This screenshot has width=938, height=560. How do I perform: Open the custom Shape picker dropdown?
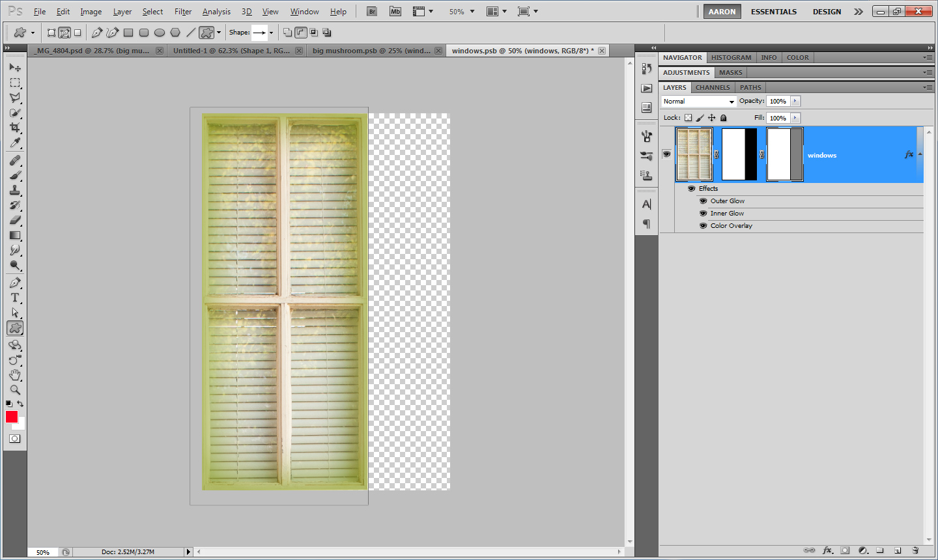coord(271,33)
